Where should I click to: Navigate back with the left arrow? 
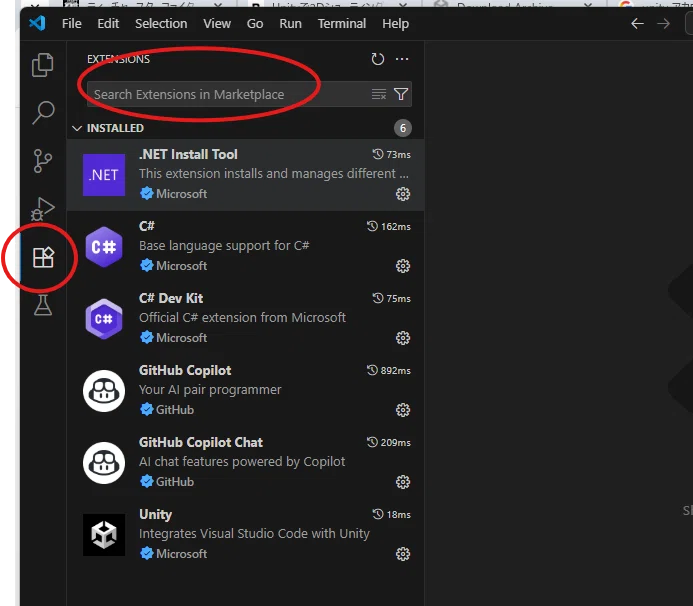click(637, 23)
